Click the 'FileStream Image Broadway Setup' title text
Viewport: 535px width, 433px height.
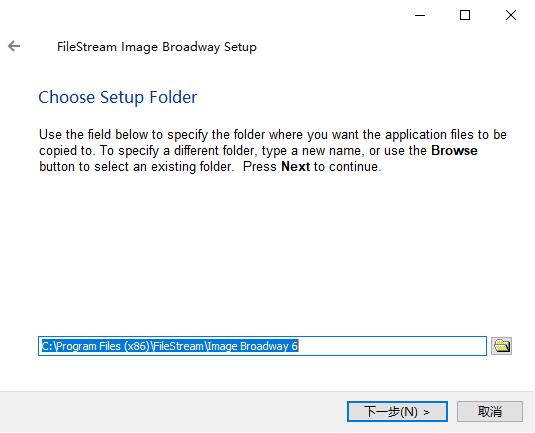(x=157, y=47)
